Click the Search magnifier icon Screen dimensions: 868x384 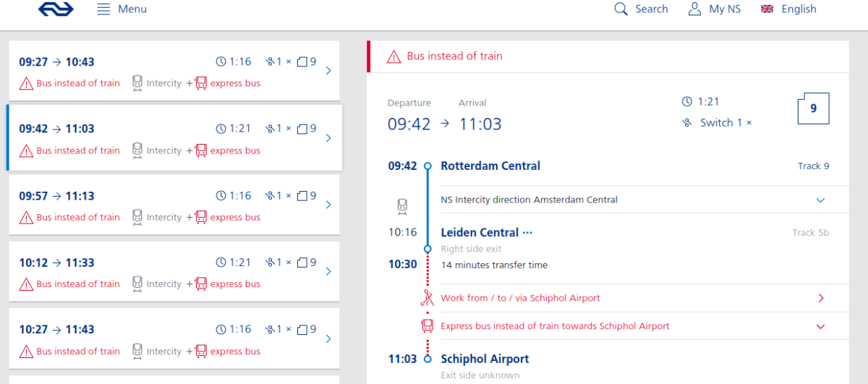coord(621,9)
